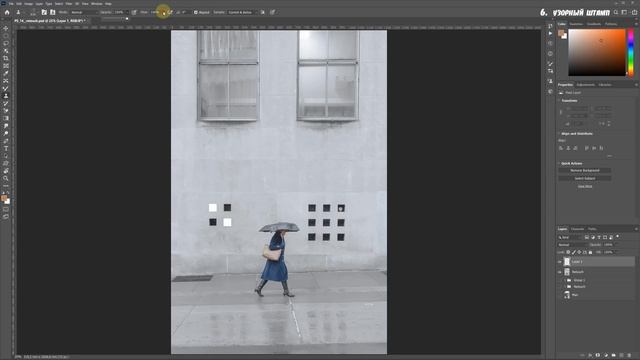This screenshot has height=360, width=640.
Task: Select the Frame tool
Action: point(6,66)
